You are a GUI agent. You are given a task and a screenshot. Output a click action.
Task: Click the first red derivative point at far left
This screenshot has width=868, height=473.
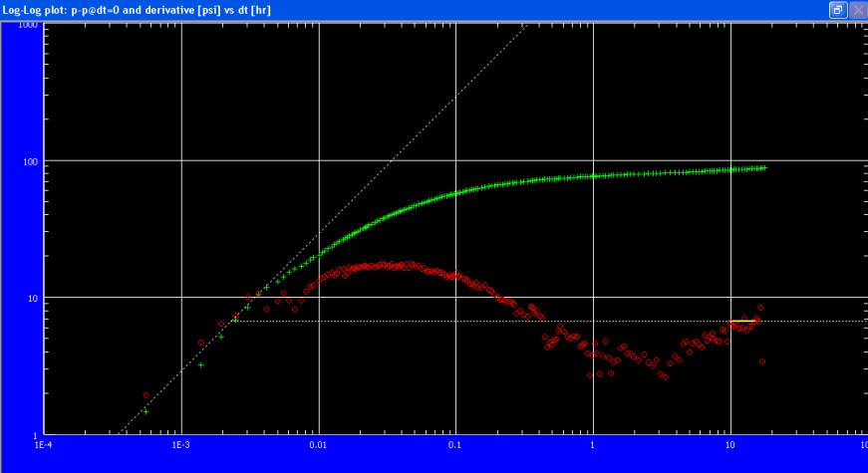pos(145,395)
